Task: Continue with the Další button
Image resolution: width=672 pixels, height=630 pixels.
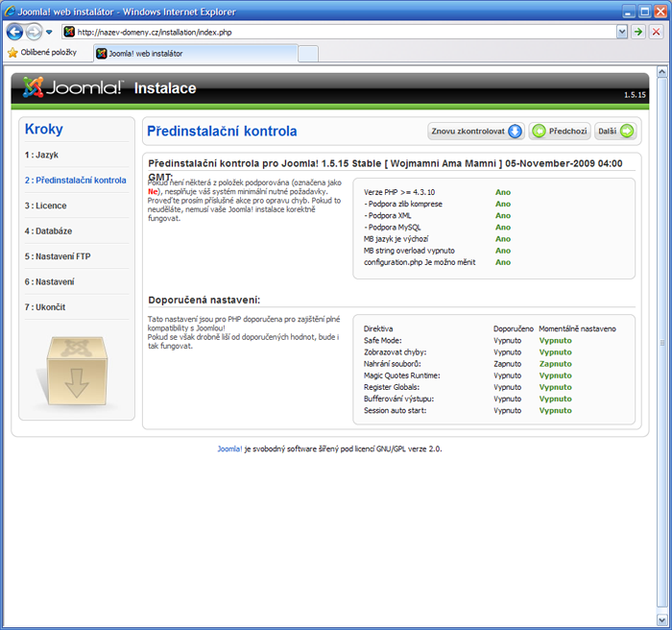Action: point(614,132)
